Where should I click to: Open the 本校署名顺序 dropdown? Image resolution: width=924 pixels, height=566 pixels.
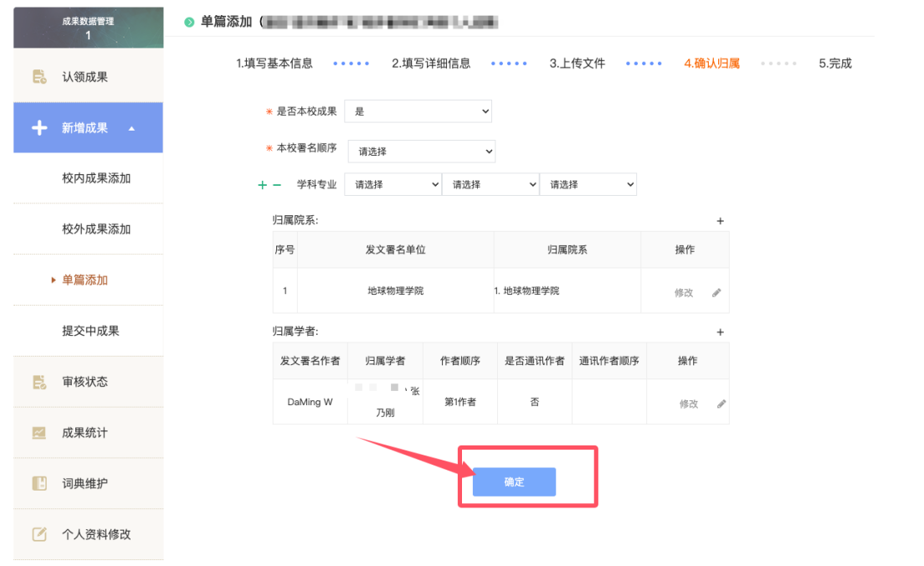[x=421, y=152]
